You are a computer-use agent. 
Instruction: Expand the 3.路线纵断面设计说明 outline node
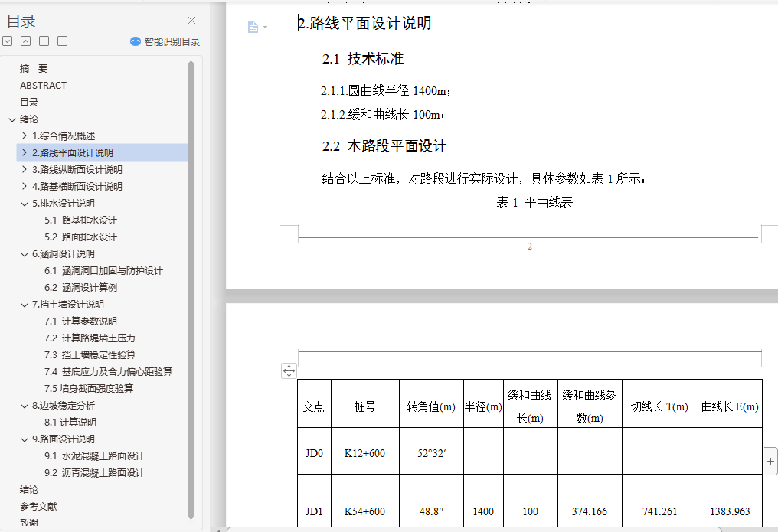point(25,169)
